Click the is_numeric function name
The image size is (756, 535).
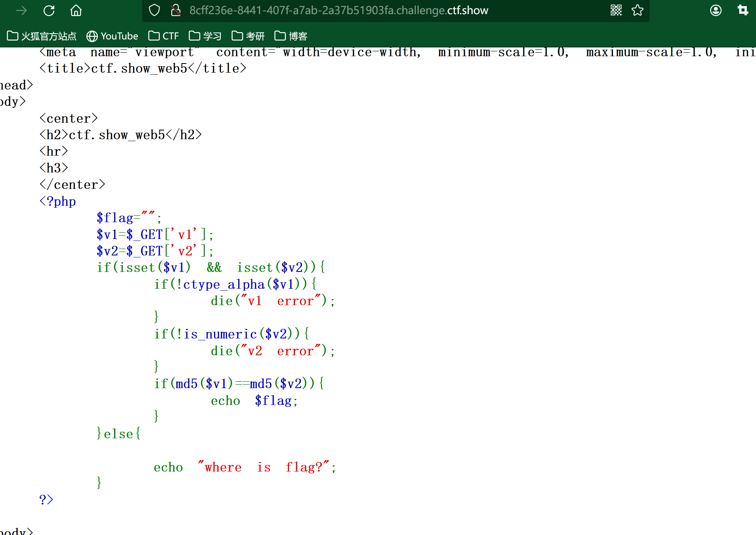[220, 334]
